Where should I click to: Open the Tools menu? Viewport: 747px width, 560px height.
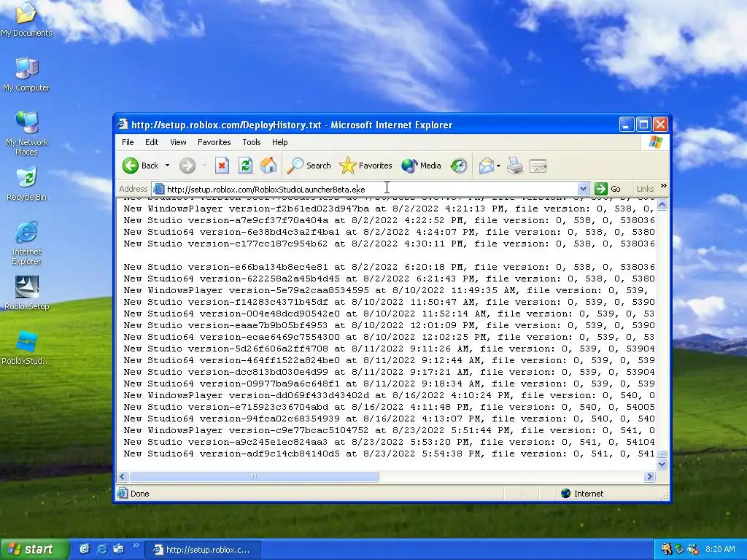pyautogui.click(x=252, y=142)
